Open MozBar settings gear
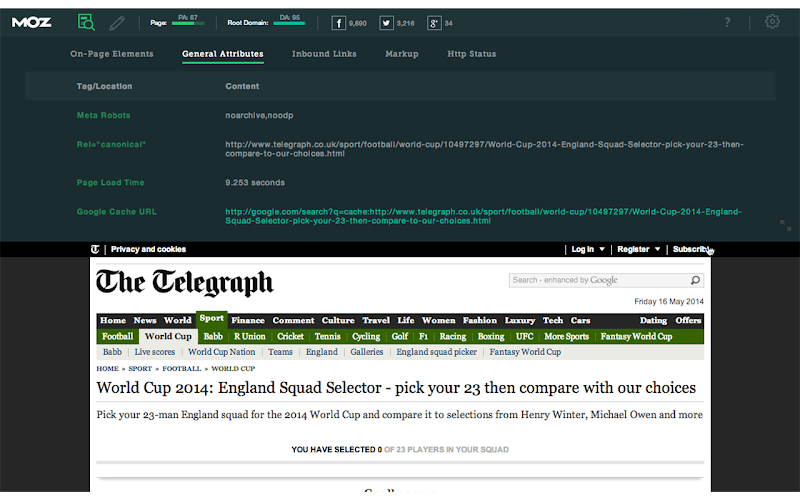Image resolution: width=800 pixels, height=500 pixels. tap(772, 21)
